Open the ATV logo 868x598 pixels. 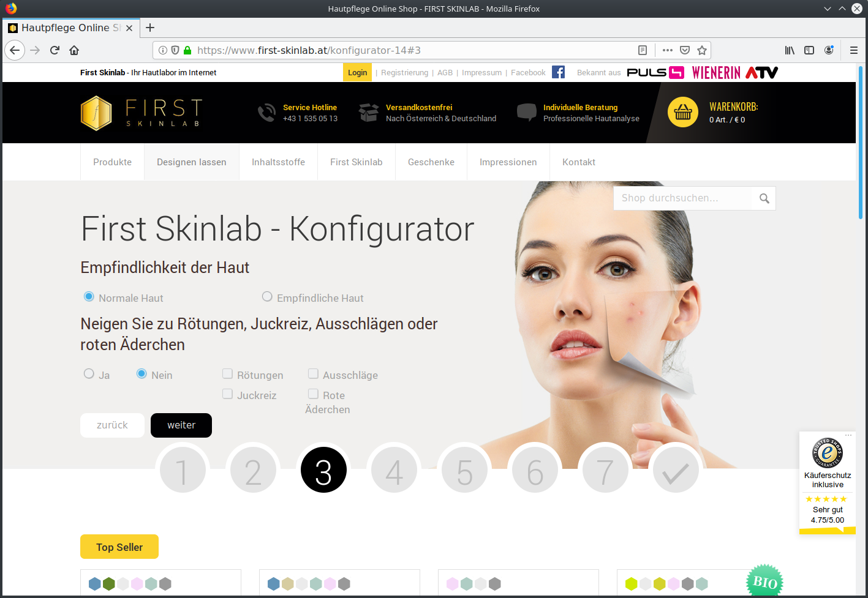pos(761,72)
